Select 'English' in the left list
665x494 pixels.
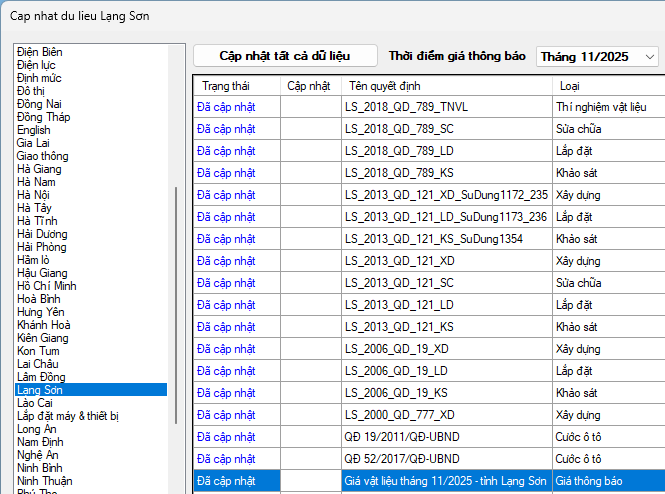(34, 130)
